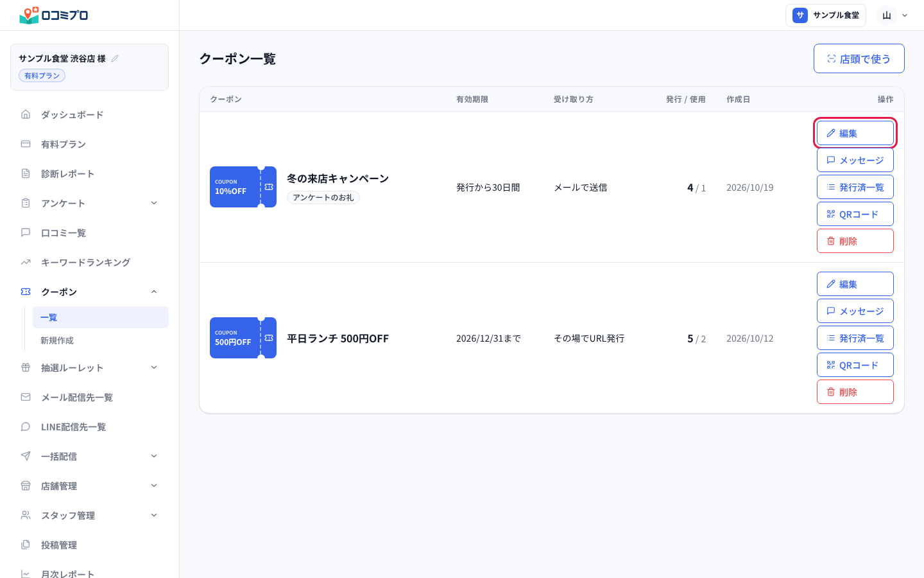Click the 口コミプロ logo
This screenshot has width=924, height=578.
coord(54,15)
